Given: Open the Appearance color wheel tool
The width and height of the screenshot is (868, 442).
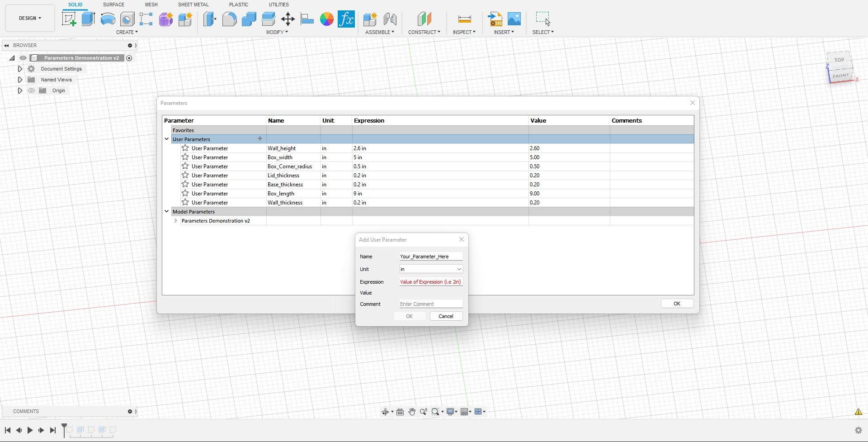Looking at the screenshot, I should (326, 19).
